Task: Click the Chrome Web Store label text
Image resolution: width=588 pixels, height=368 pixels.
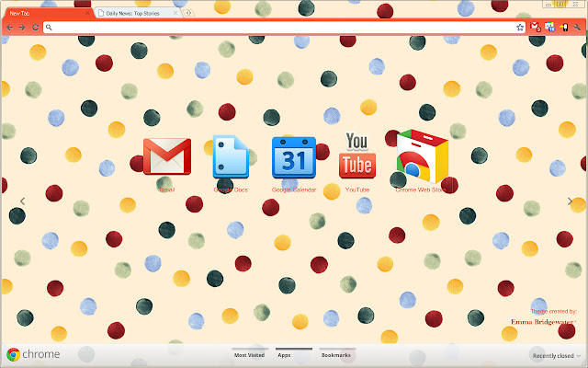Action: click(x=422, y=190)
